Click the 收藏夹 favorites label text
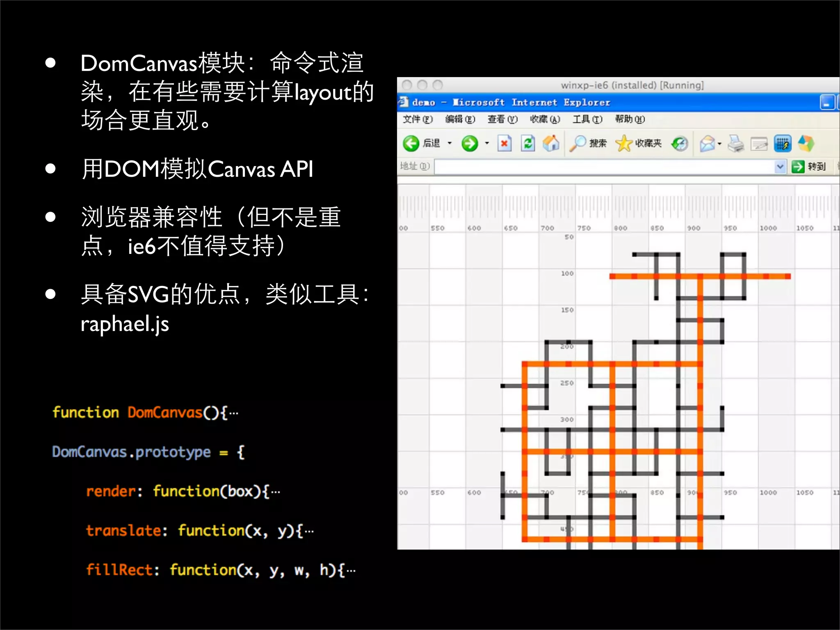840x630 pixels. (648, 143)
